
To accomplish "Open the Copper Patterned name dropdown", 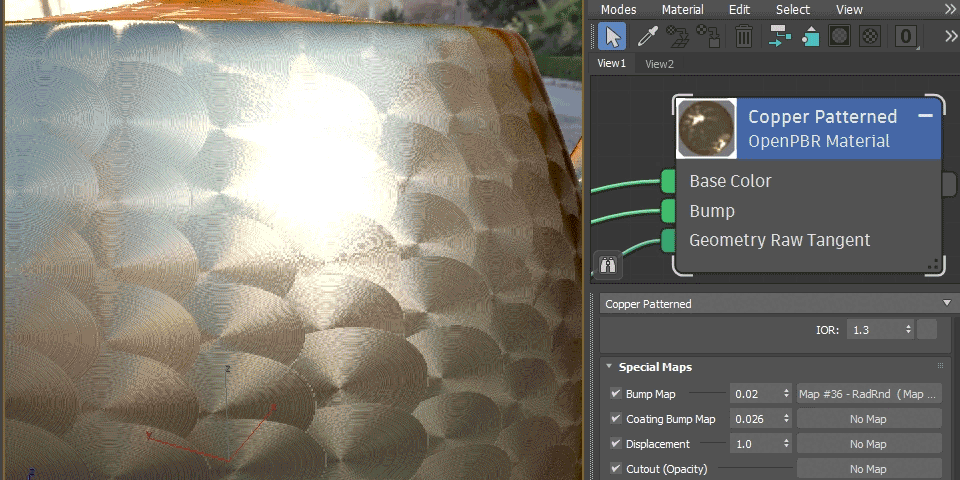I will [946, 303].
